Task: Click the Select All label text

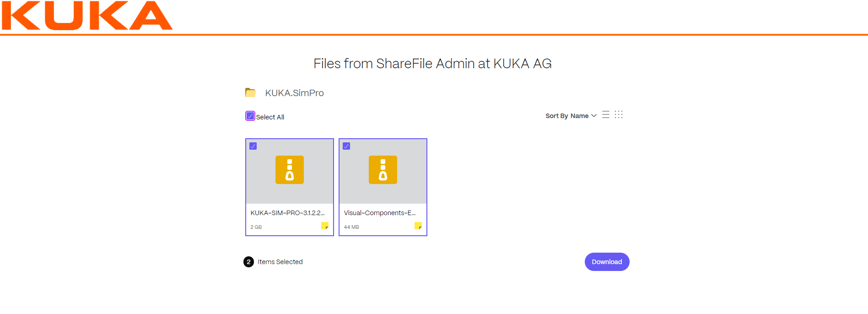Action: (x=270, y=117)
